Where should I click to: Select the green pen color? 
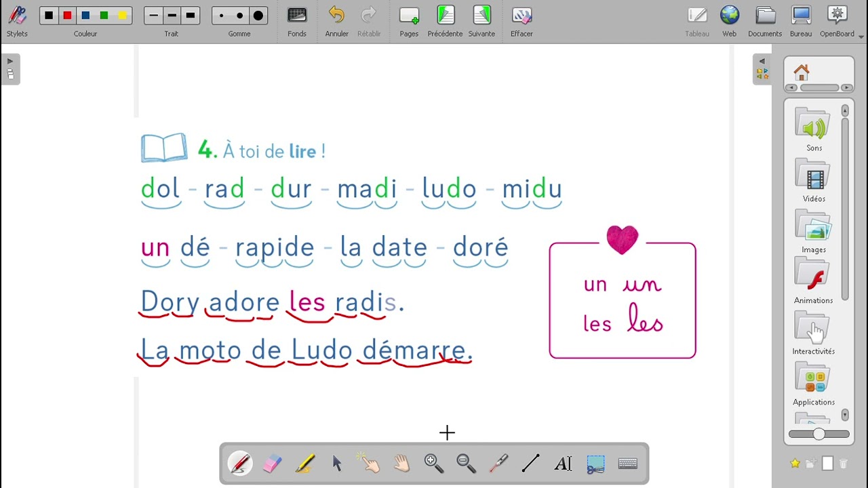104,16
